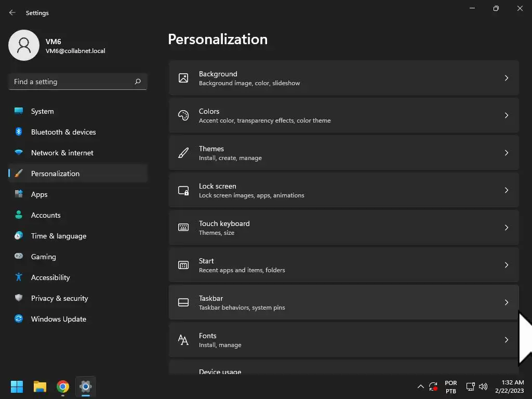Open the System category in sidebar
Viewport: 532px width, 399px height.
[42, 111]
